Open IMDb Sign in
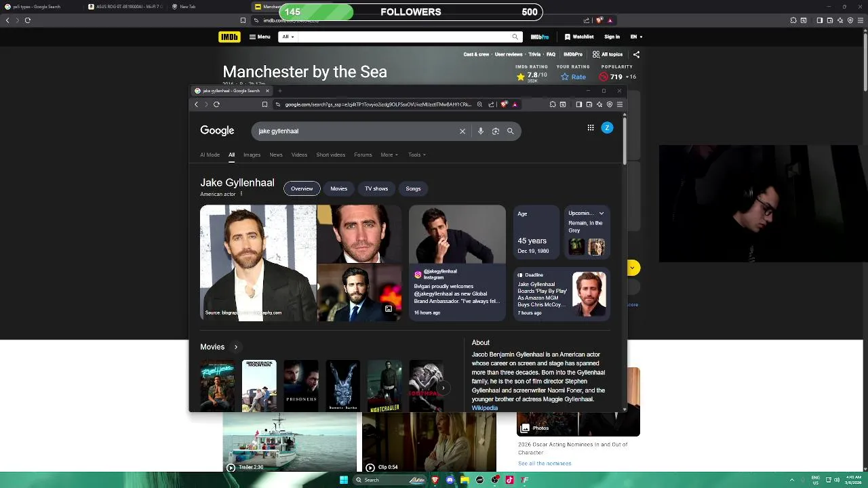 point(612,37)
